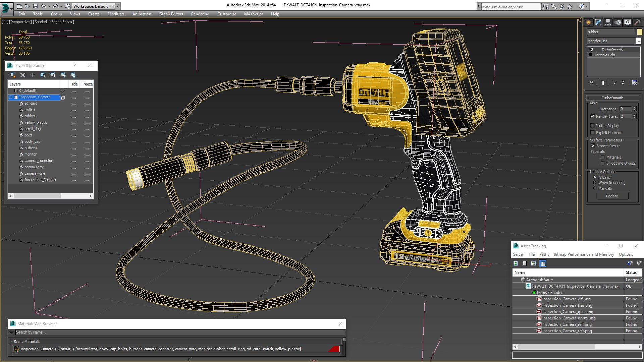Click the Pin Stack icon under modifier stack
The width and height of the screenshot is (644, 362).
pos(591,83)
